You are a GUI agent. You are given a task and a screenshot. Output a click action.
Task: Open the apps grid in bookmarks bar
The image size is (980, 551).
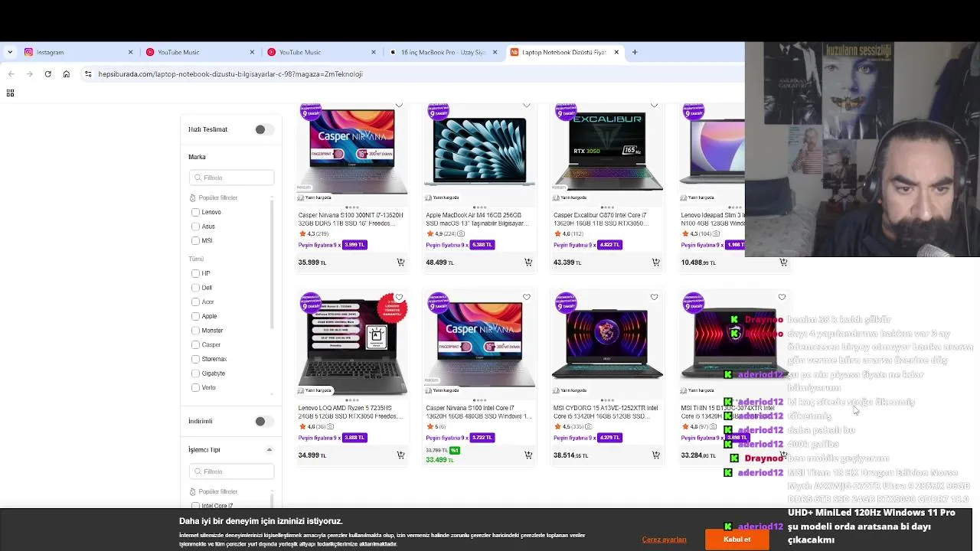pyautogui.click(x=10, y=93)
